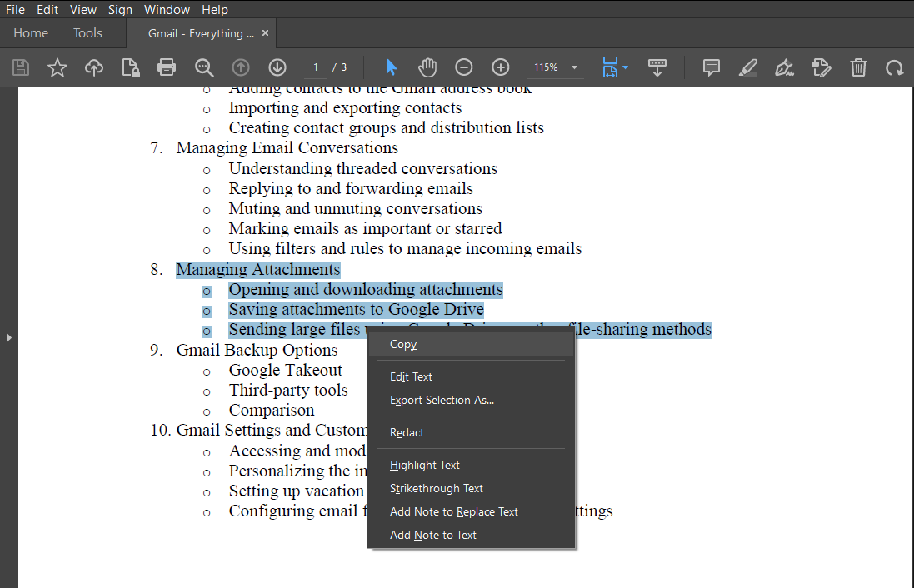Select Strikethrough Text option

click(x=471, y=488)
